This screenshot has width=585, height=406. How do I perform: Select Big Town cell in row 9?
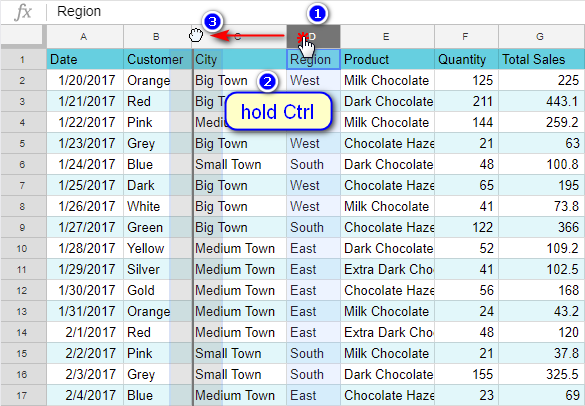click(x=240, y=227)
